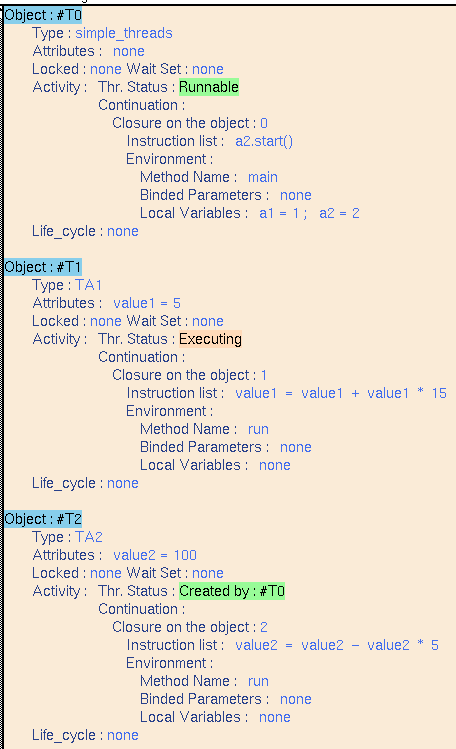Viewport: 456px width, 749px height.
Task: Click closure object value 1 in #T1
Action: coord(264,375)
